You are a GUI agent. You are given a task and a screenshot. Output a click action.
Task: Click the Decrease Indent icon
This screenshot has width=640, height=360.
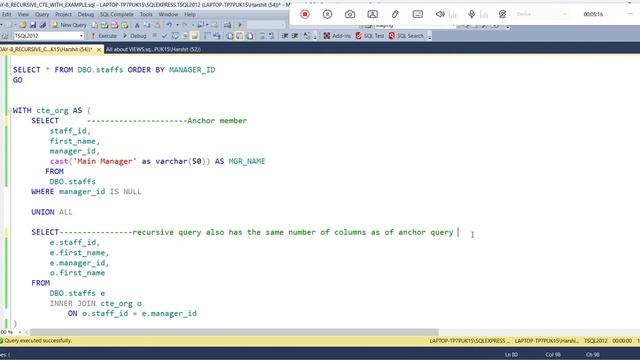[285, 36]
